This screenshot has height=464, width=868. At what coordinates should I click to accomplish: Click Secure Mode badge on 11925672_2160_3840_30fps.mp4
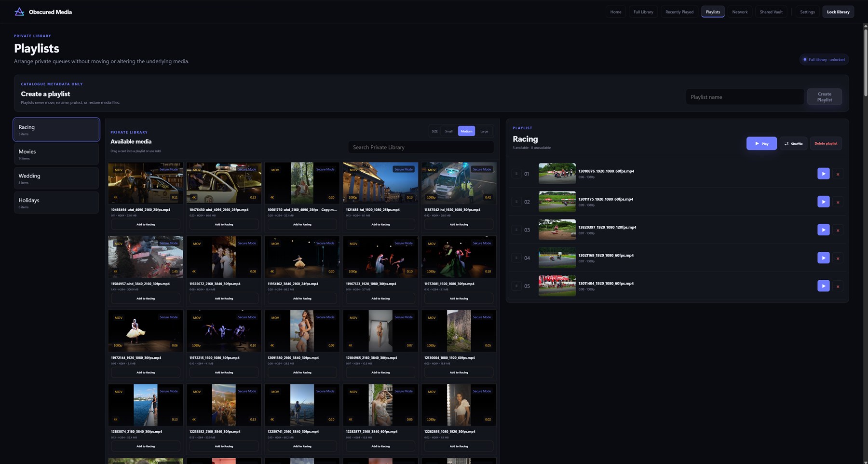[x=247, y=243]
